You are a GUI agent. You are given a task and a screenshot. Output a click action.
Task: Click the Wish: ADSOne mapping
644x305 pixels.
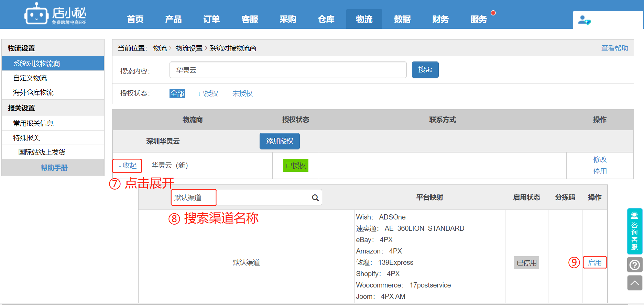tap(381, 217)
